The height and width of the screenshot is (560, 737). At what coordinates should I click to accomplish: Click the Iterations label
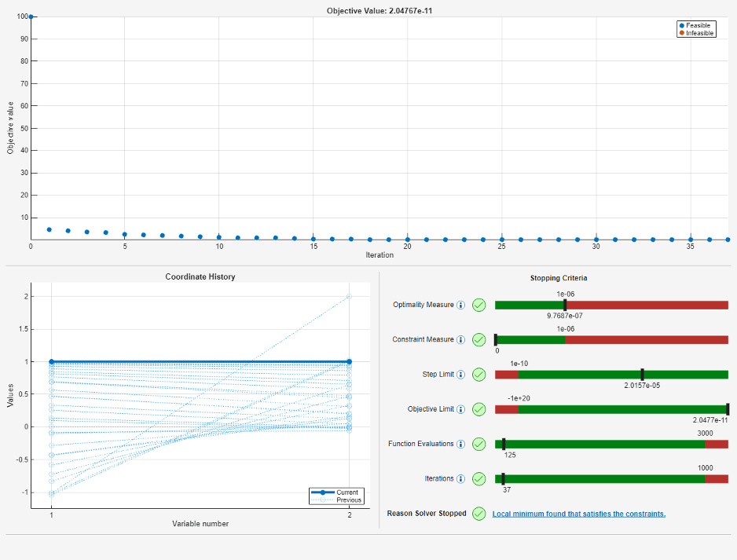439,479
